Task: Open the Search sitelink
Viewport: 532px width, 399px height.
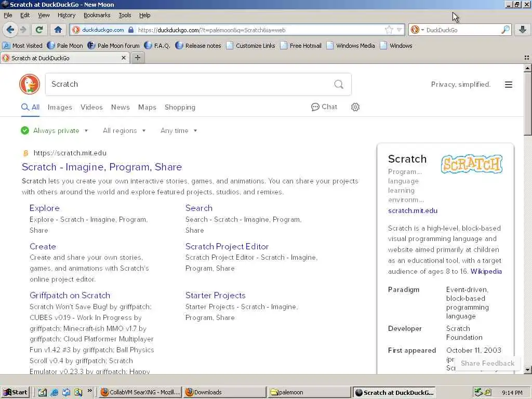Action: (x=199, y=208)
